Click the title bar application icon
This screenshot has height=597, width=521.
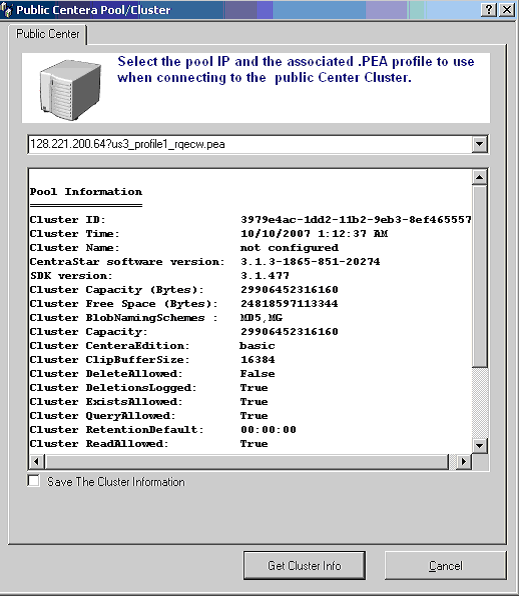pyautogui.click(x=6, y=9)
